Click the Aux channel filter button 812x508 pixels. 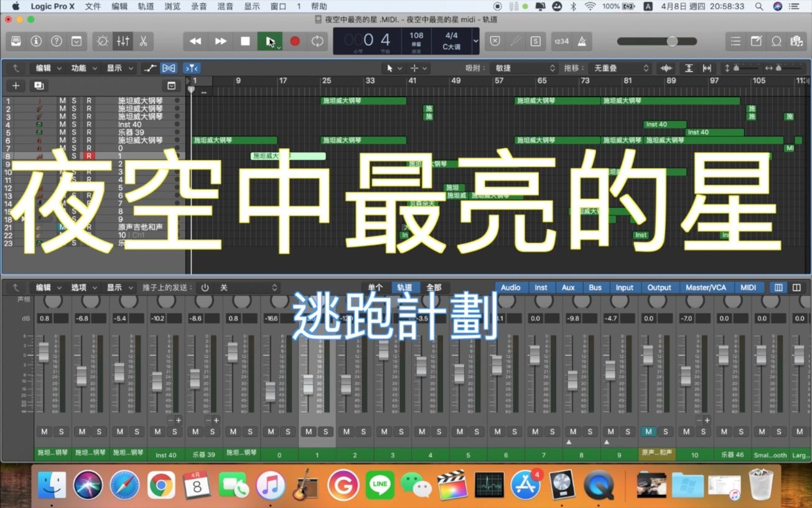point(568,288)
